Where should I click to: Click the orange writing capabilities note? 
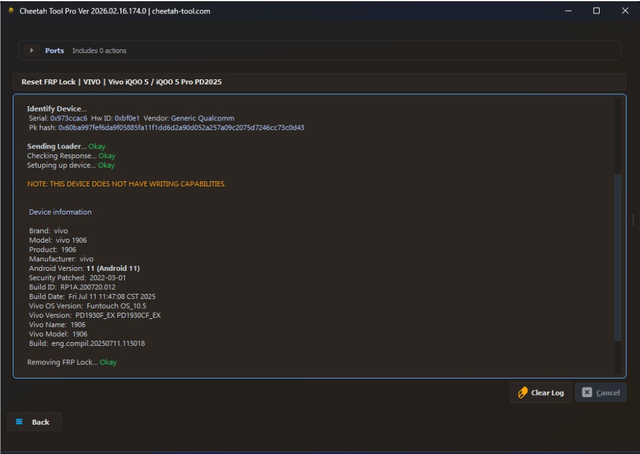[126, 184]
